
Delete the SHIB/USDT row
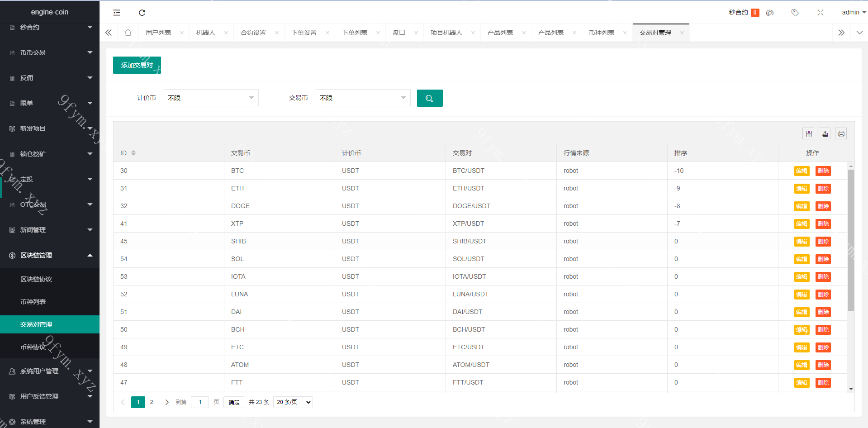[823, 242]
